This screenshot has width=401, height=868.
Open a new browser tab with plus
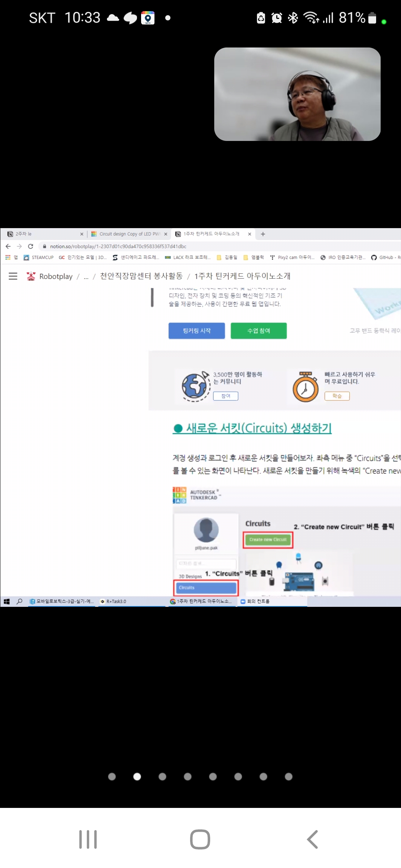[x=263, y=234]
